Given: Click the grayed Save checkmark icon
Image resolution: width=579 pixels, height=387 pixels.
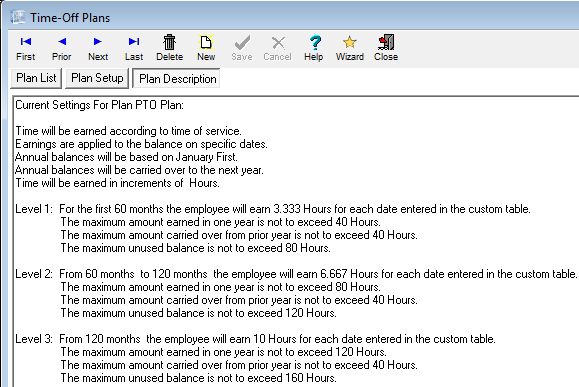Looking at the screenshot, I should (242, 43).
